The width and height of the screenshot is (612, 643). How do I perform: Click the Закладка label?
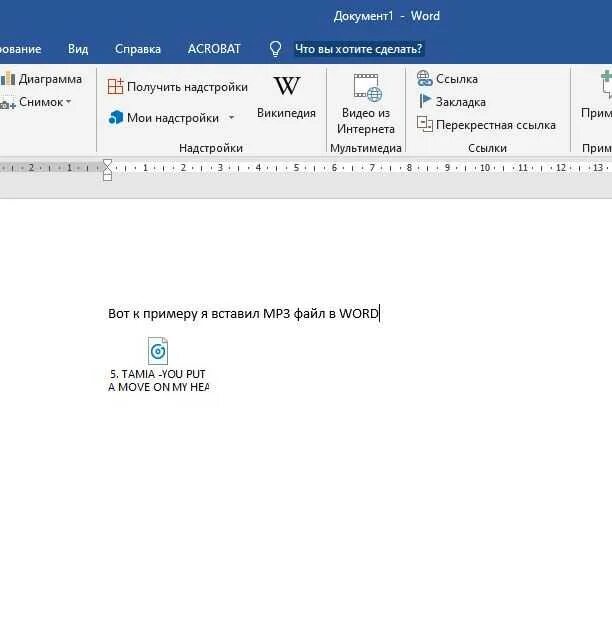click(461, 102)
